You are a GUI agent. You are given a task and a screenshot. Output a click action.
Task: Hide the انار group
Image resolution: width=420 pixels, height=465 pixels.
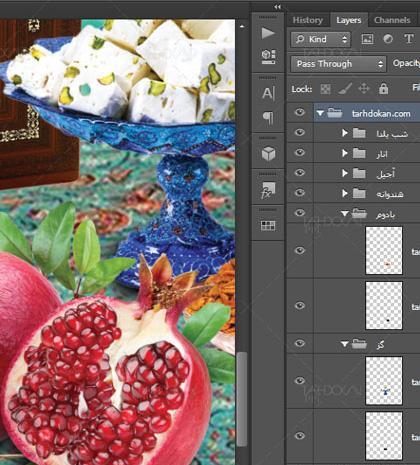point(300,152)
